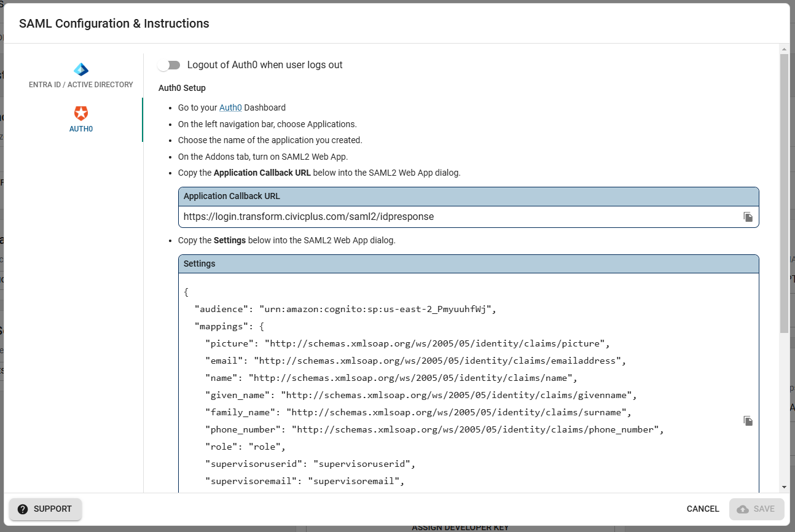Click the "email" mapping line
This screenshot has height=532, width=795.
pyautogui.click(x=415, y=361)
